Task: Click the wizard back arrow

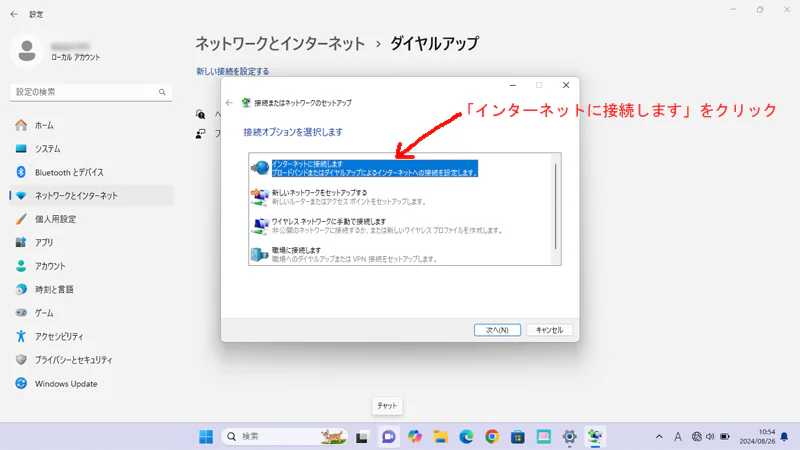Action: click(230, 103)
